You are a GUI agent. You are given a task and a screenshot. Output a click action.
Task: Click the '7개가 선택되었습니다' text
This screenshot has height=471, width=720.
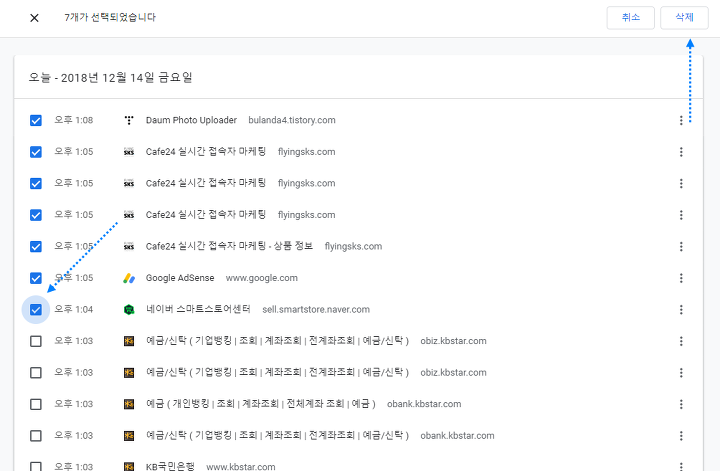click(110, 17)
